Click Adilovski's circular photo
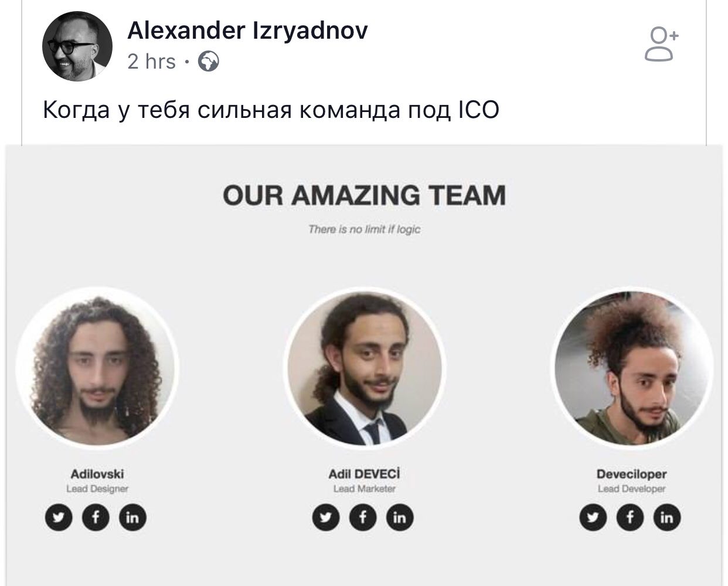 click(x=97, y=368)
